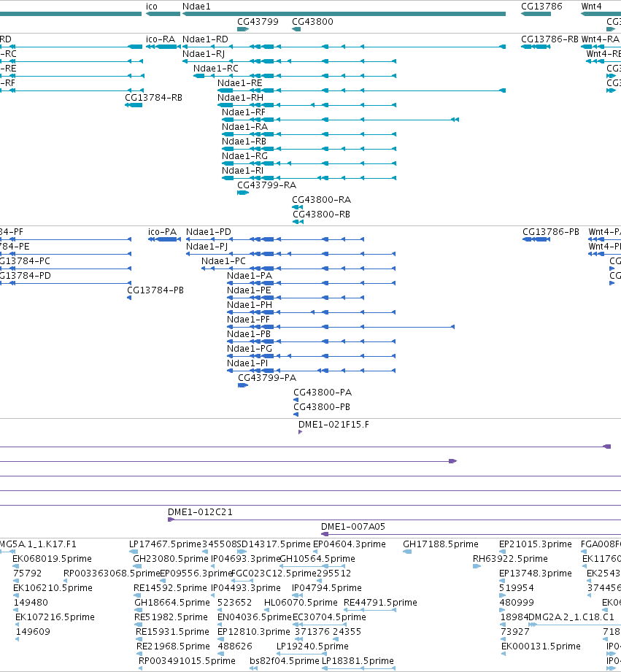Open clone DME1-012C21
The height and width of the screenshot is (672, 621).
(200, 512)
